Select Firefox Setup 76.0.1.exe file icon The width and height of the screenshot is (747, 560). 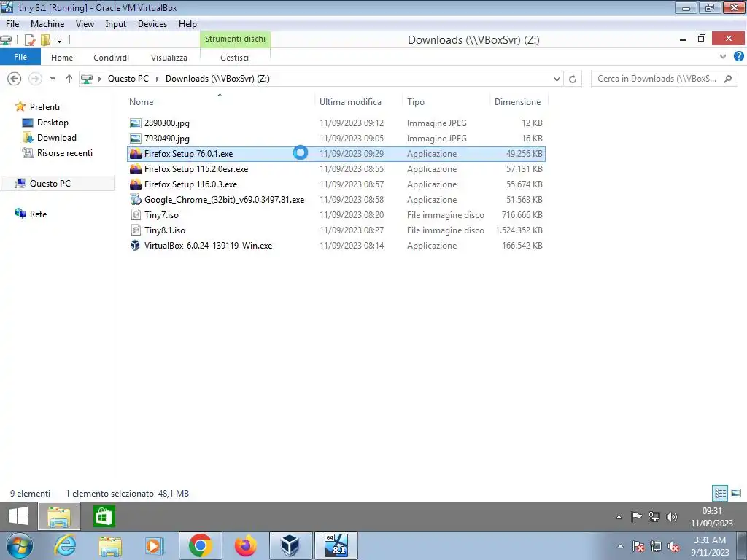coord(136,154)
